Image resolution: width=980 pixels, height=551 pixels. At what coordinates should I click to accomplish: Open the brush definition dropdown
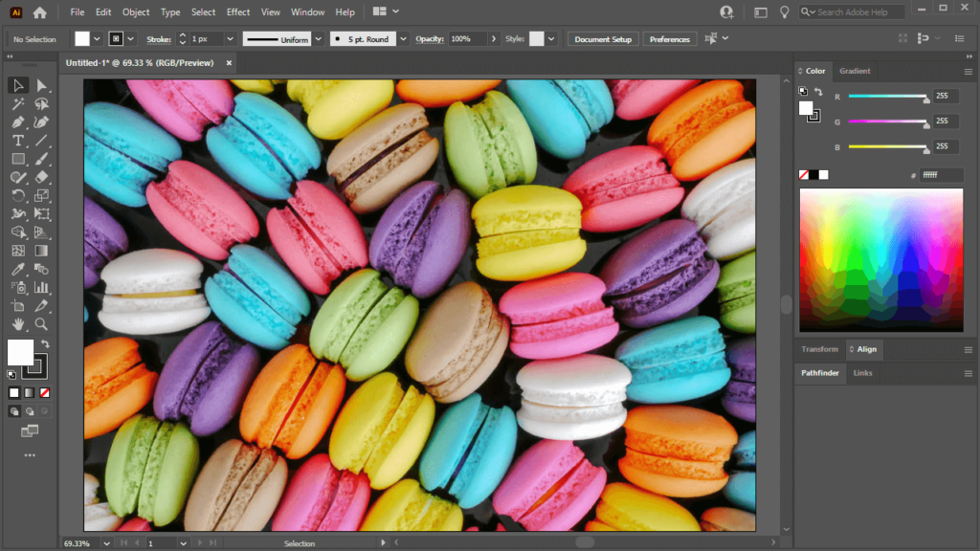click(x=401, y=39)
